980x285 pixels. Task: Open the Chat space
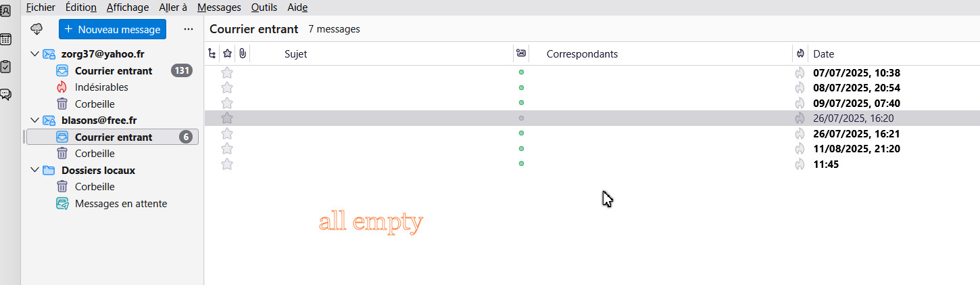5,94
